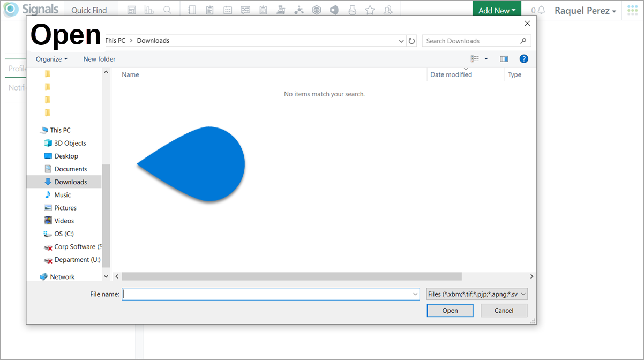Click the Quick Find field in Signals
This screenshot has width=644, height=360.
89,10
